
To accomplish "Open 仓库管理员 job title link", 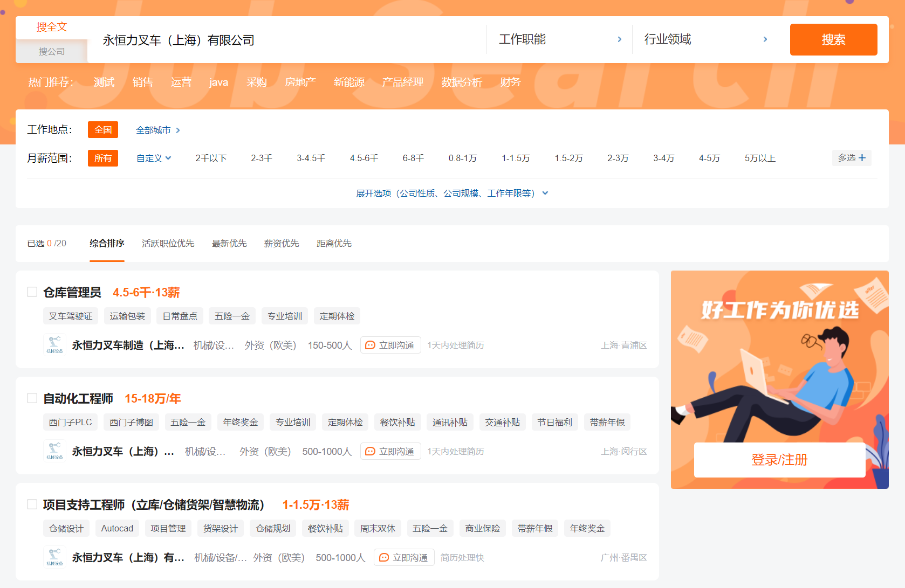I will tap(72, 292).
